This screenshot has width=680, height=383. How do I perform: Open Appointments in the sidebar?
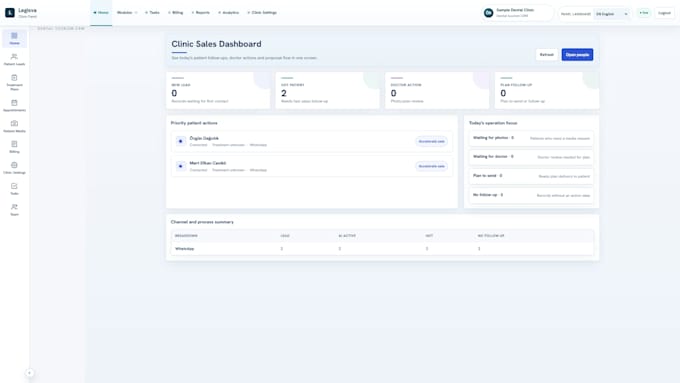click(14, 106)
